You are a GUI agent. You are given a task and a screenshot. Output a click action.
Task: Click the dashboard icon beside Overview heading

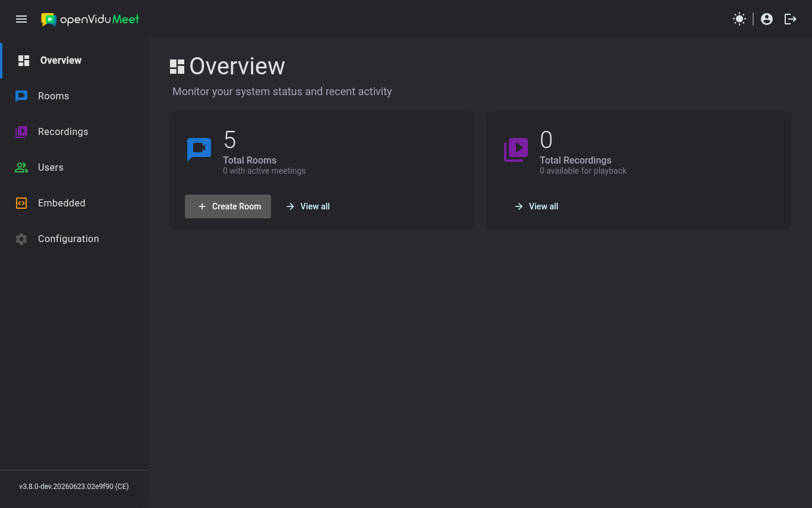coord(177,67)
